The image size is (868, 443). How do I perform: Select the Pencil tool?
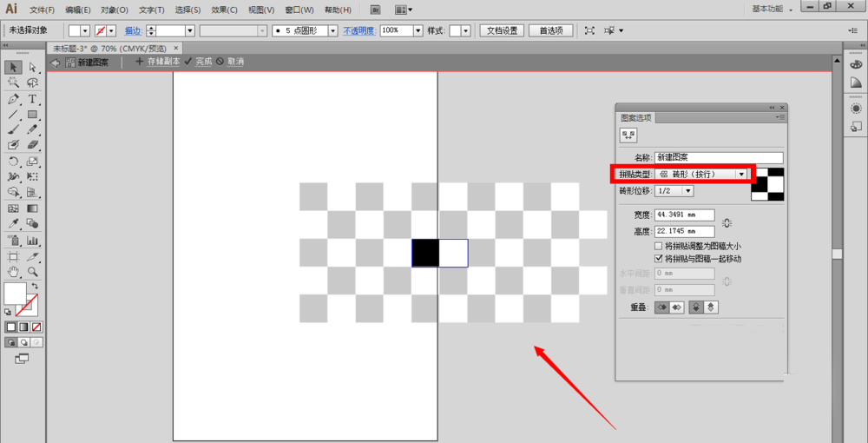33,129
